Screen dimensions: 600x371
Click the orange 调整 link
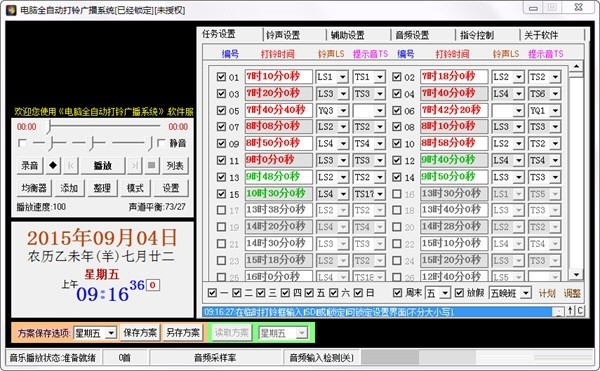(572, 293)
